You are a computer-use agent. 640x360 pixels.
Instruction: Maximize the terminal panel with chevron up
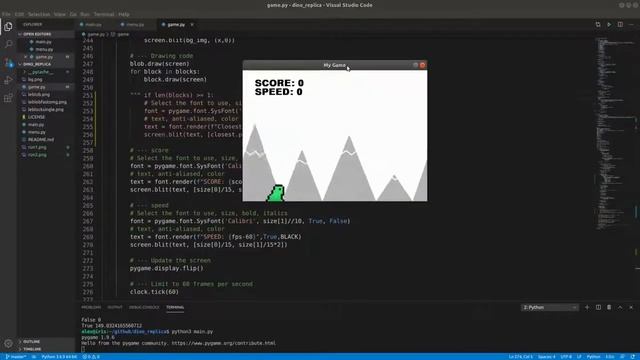620,307
